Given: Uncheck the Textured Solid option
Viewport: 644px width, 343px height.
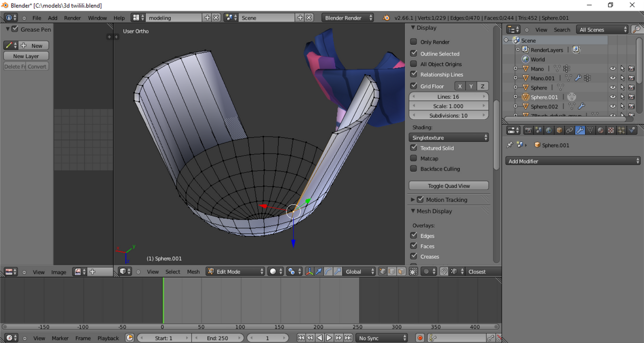Looking at the screenshot, I should [414, 148].
